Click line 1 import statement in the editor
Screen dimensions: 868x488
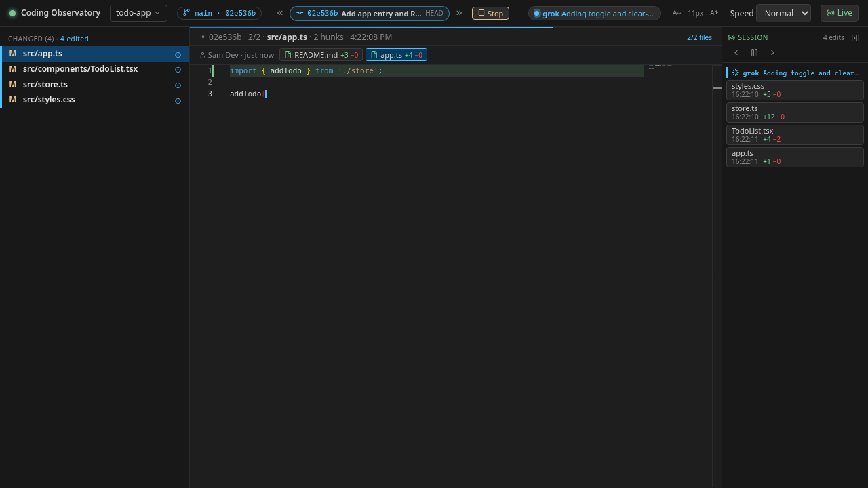tap(306, 70)
